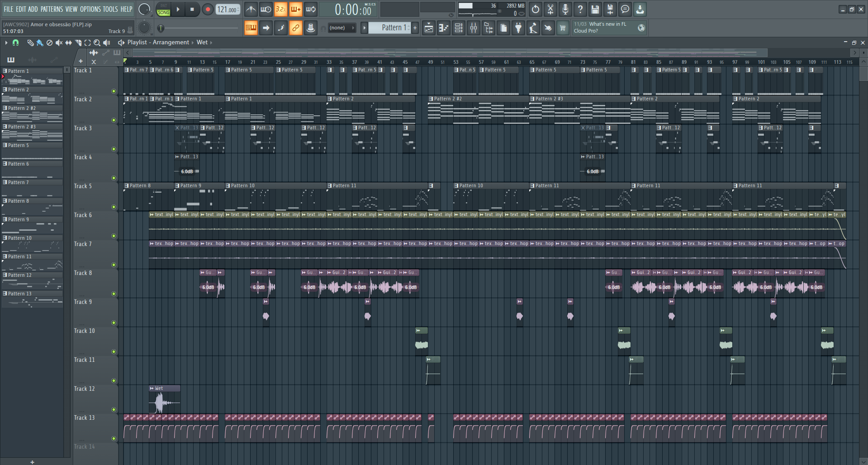Open the ADD menu
This screenshot has height=465, width=868.
[x=33, y=9]
